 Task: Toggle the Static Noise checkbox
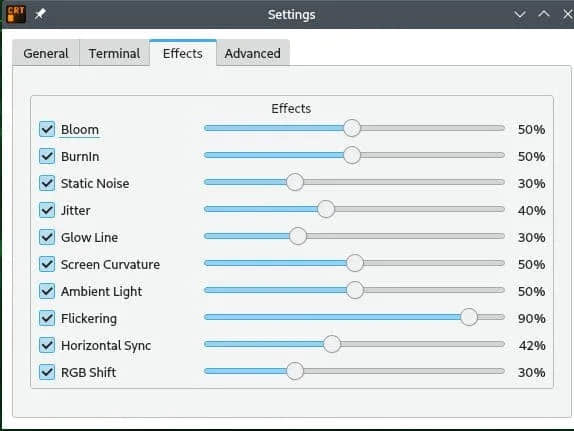47,183
